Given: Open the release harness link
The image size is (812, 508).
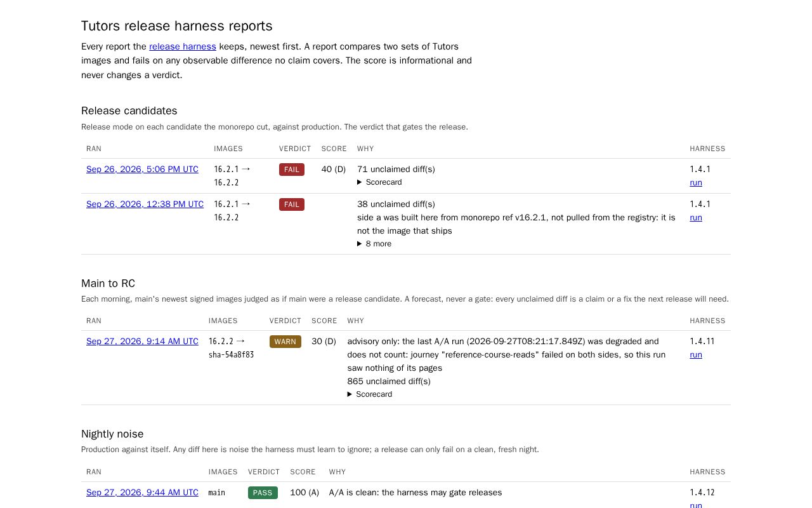Looking at the screenshot, I should tap(183, 46).
